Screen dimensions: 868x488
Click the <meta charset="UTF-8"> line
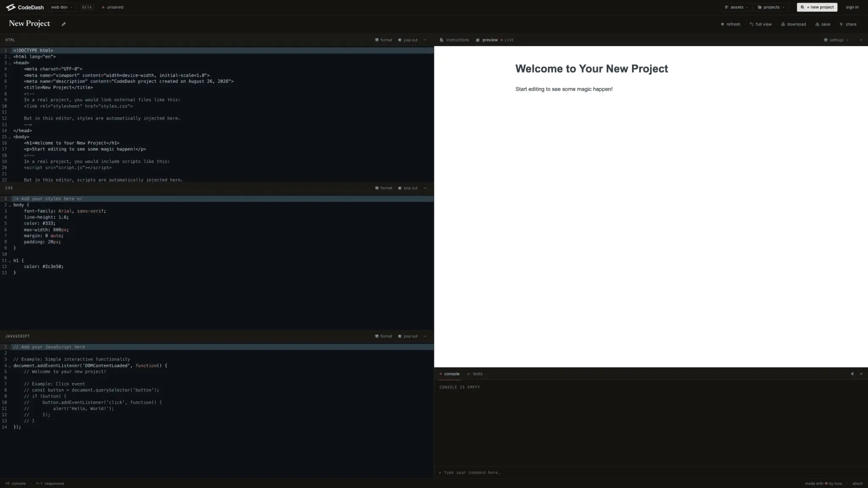(53, 69)
